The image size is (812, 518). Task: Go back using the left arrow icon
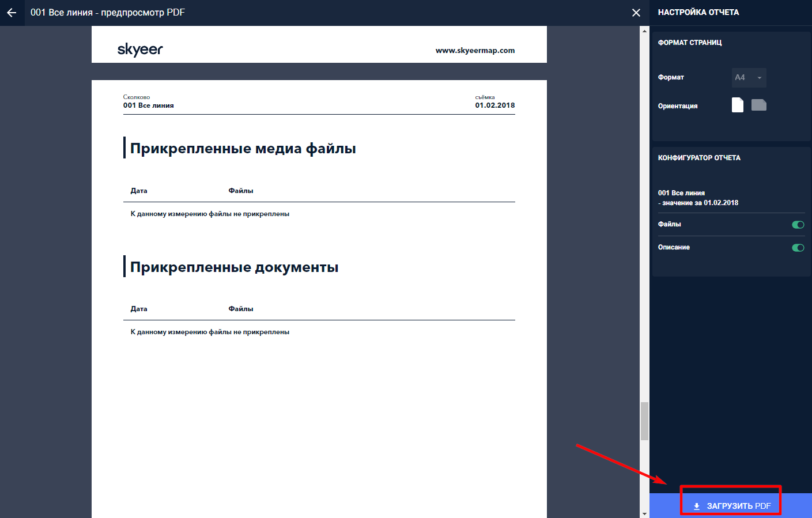12,13
